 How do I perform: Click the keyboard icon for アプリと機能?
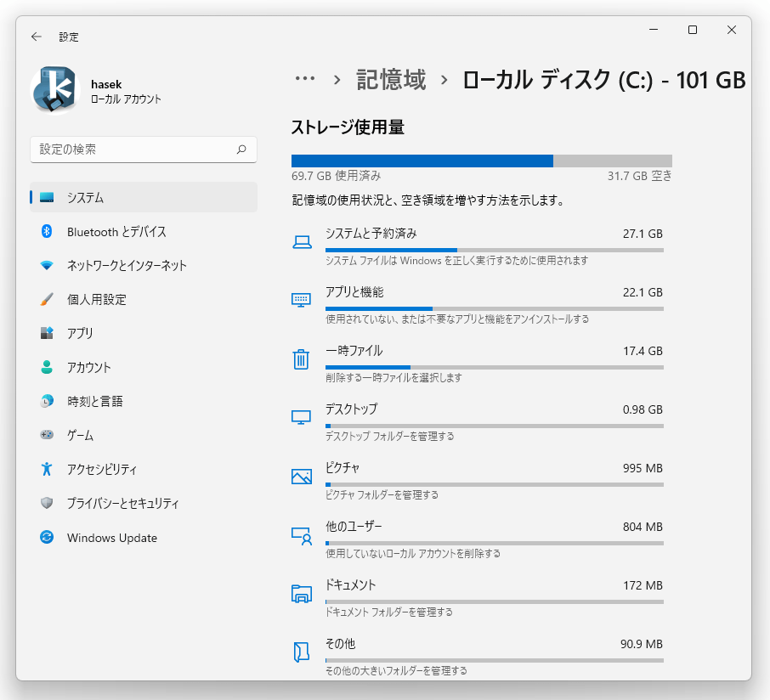pyautogui.click(x=301, y=300)
